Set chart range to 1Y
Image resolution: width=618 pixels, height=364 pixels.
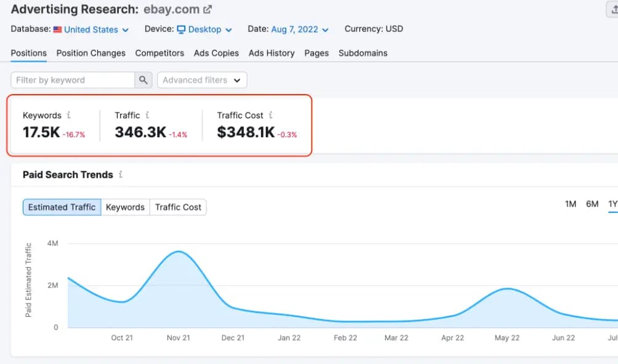[x=612, y=204]
